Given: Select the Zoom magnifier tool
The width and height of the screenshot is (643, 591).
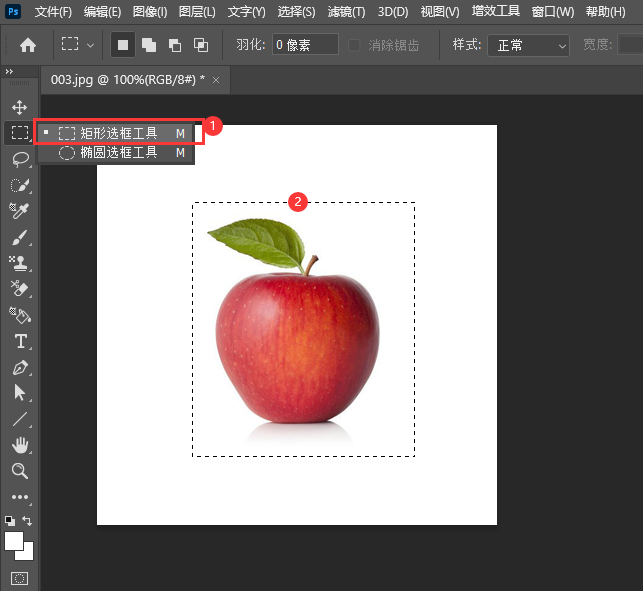Looking at the screenshot, I should coord(19,471).
